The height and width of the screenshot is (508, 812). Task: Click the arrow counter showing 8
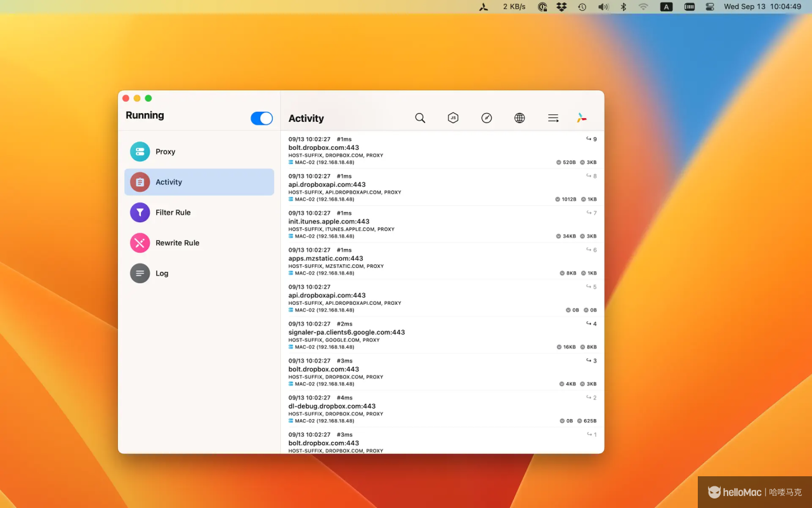coord(591,176)
